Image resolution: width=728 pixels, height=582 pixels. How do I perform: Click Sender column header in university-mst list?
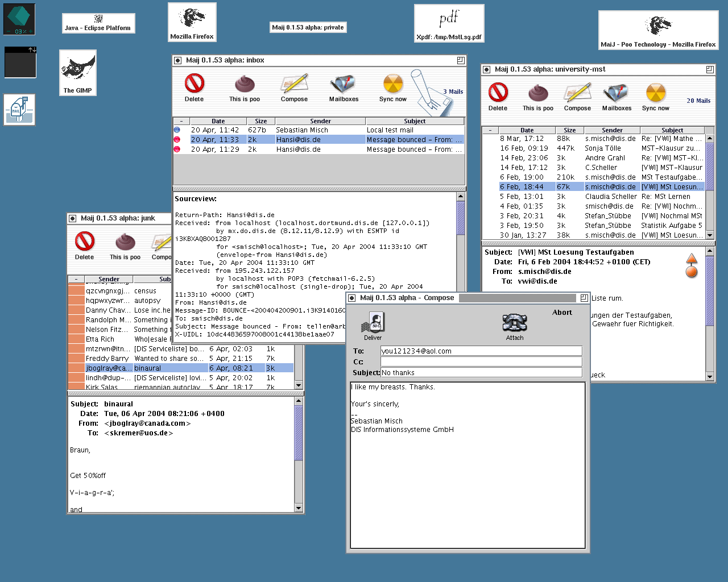click(612, 130)
